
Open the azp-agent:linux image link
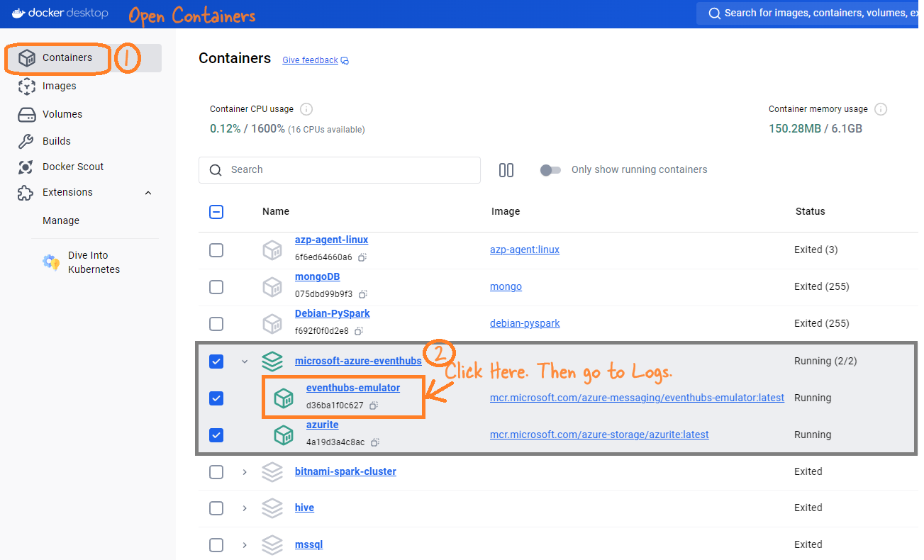tap(525, 250)
